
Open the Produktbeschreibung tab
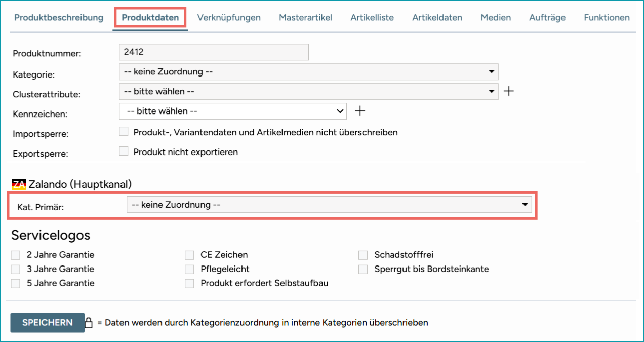click(x=59, y=17)
